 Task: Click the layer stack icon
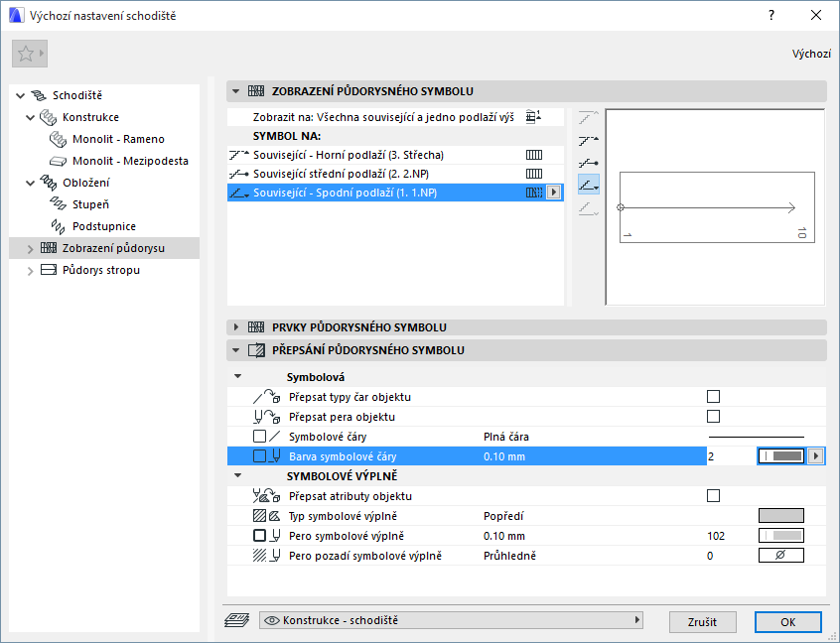coord(236,620)
